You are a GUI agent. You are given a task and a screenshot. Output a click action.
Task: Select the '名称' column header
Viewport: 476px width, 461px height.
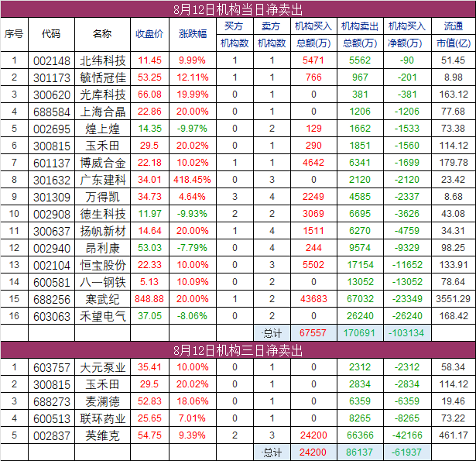click(x=102, y=34)
